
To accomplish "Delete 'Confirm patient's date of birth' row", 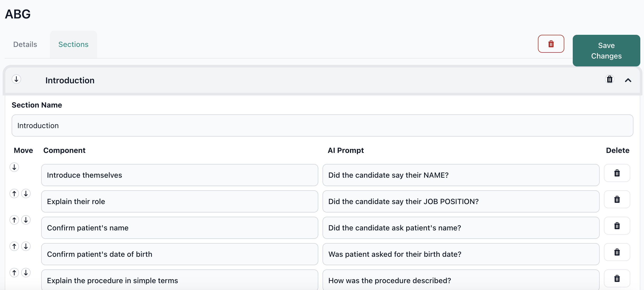I will coord(617,252).
